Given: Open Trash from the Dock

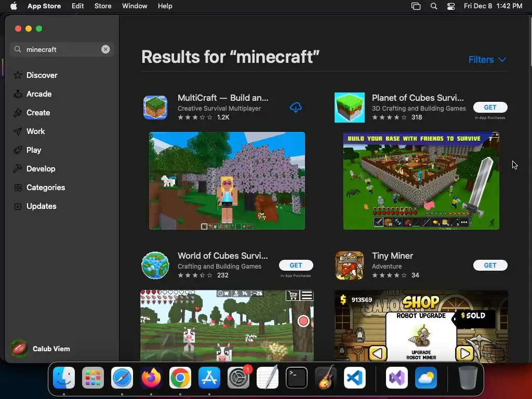Looking at the screenshot, I should coord(468,378).
